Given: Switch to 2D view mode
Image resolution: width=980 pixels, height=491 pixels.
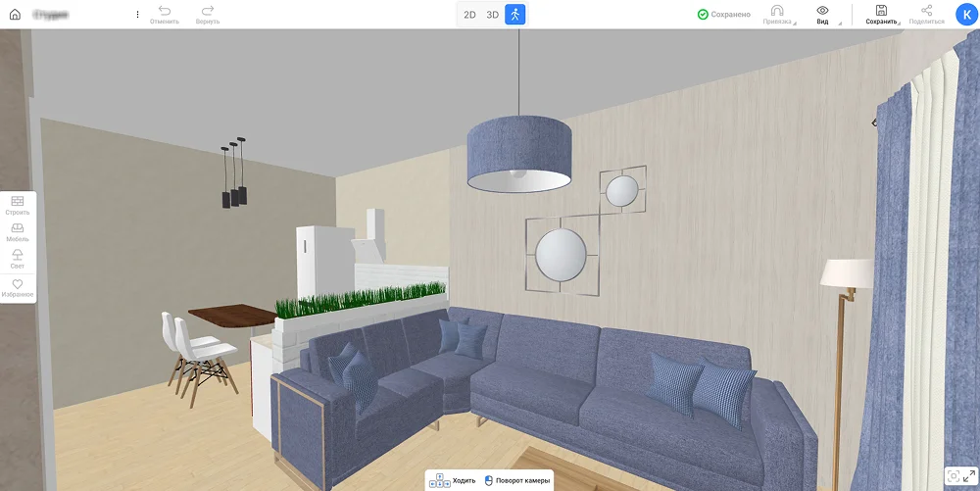Looking at the screenshot, I should tap(469, 15).
